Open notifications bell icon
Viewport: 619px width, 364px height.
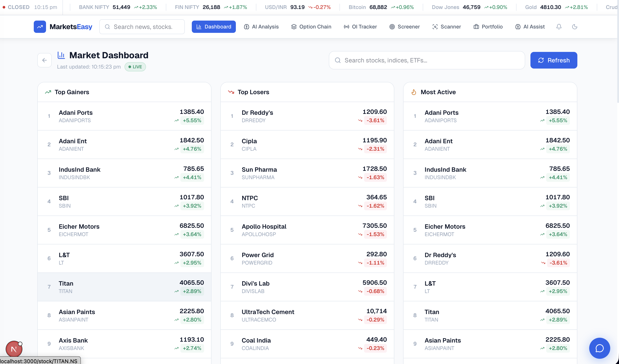[559, 27]
